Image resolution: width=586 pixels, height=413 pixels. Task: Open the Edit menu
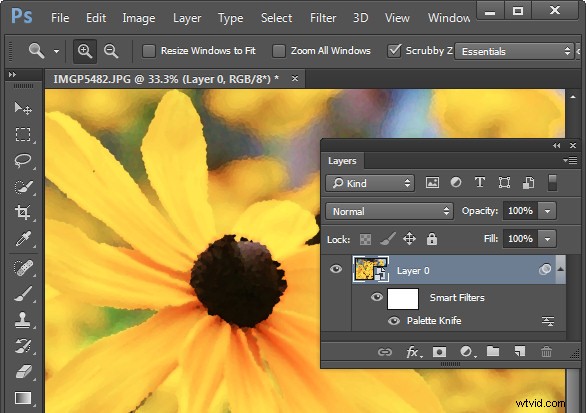click(x=96, y=18)
